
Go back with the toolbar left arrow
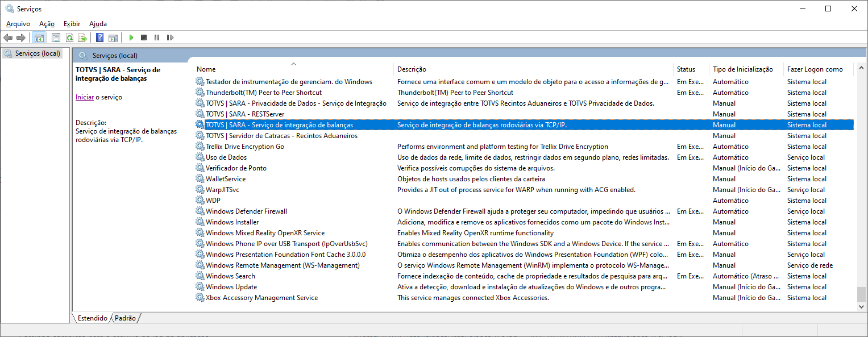pyautogui.click(x=8, y=38)
